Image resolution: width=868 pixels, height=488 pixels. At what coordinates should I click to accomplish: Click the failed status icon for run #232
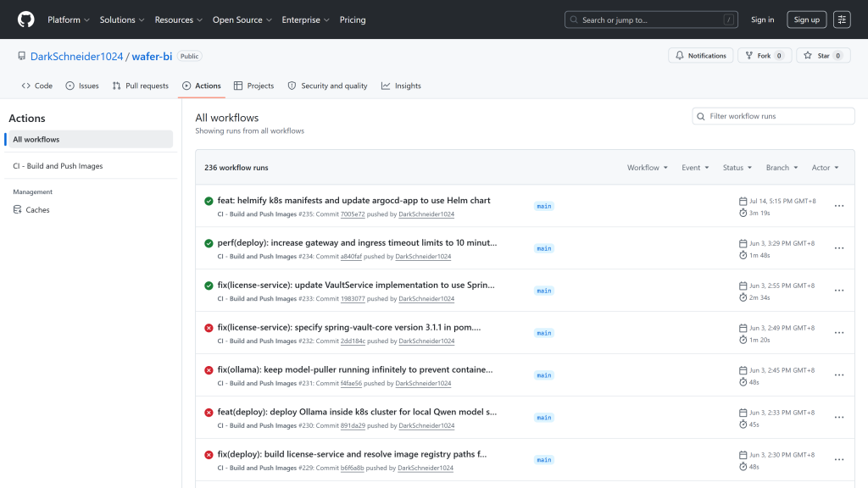(x=209, y=328)
